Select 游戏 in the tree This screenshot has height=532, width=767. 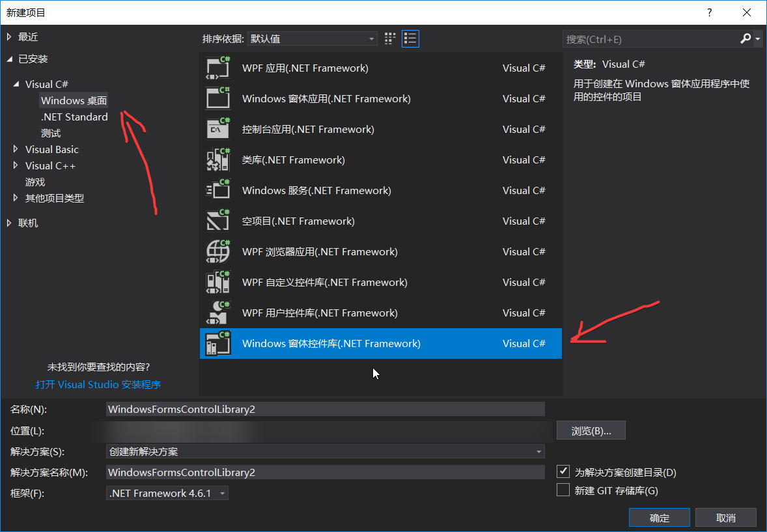(x=35, y=182)
